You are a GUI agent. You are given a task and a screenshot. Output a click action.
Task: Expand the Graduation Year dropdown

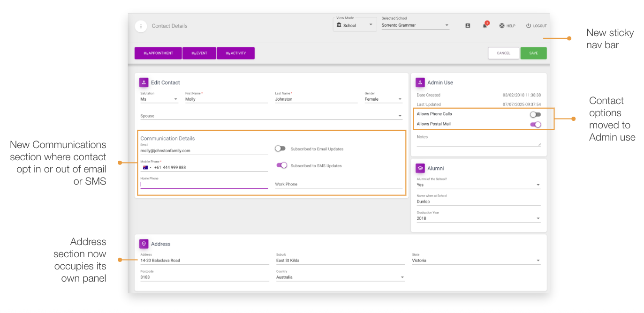(x=538, y=218)
